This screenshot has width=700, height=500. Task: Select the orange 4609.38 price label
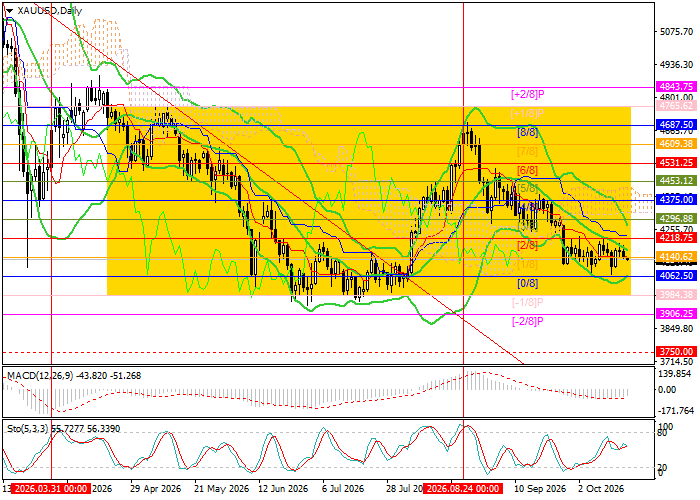(676, 144)
